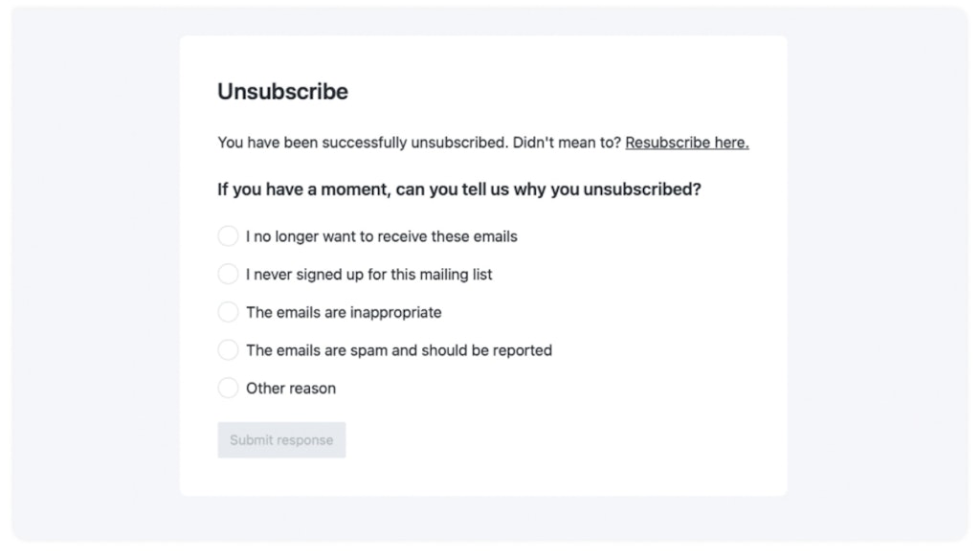This screenshot has height=557, width=980.
Task: Choose "I never signed up for this mailing list"
Action: coord(228,274)
